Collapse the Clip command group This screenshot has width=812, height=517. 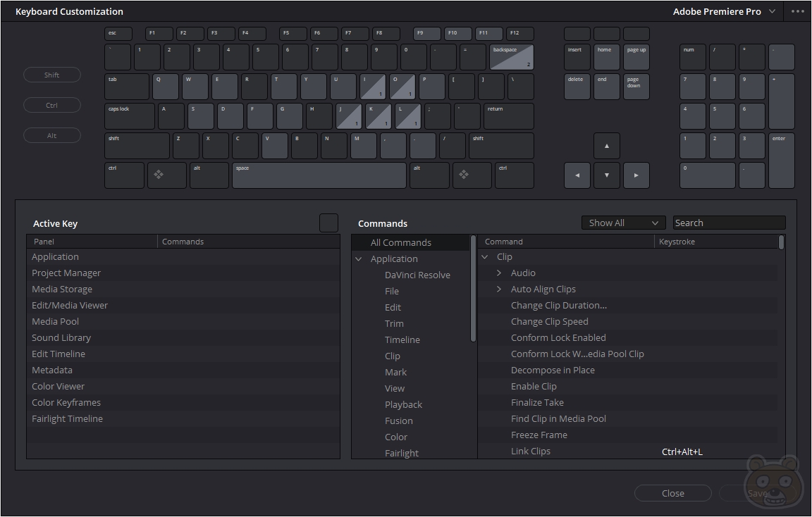485,256
